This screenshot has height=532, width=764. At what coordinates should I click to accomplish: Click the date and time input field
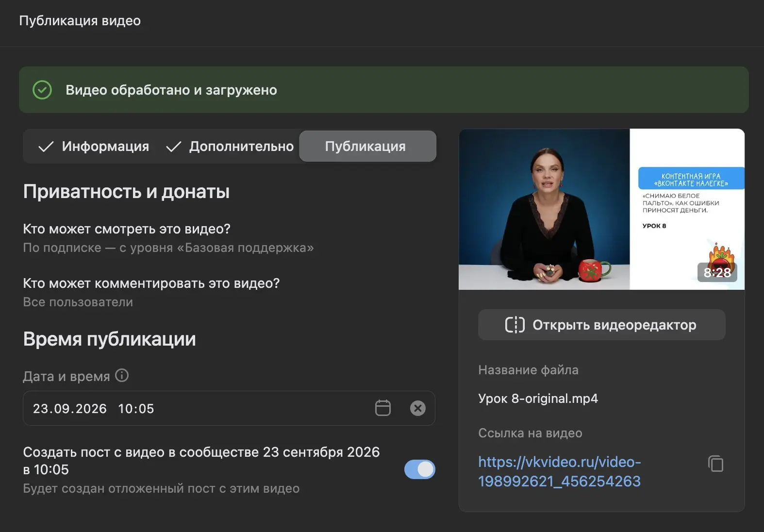pyautogui.click(x=229, y=408)
